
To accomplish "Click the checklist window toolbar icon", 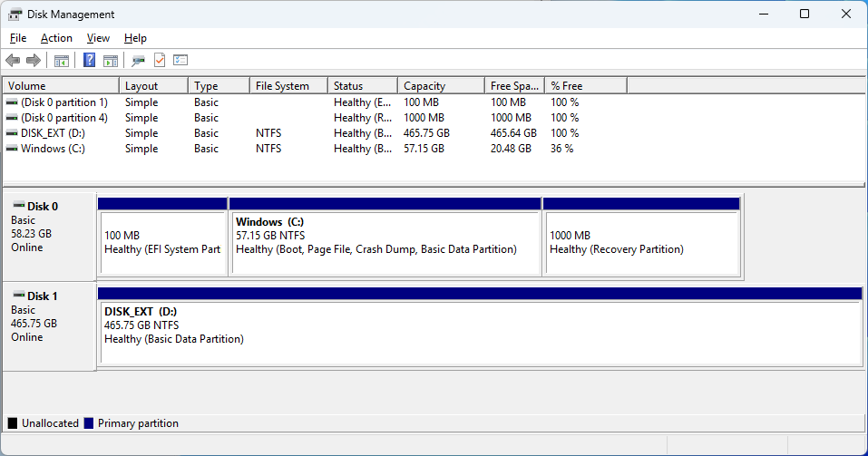I will (x=180, y=61).
